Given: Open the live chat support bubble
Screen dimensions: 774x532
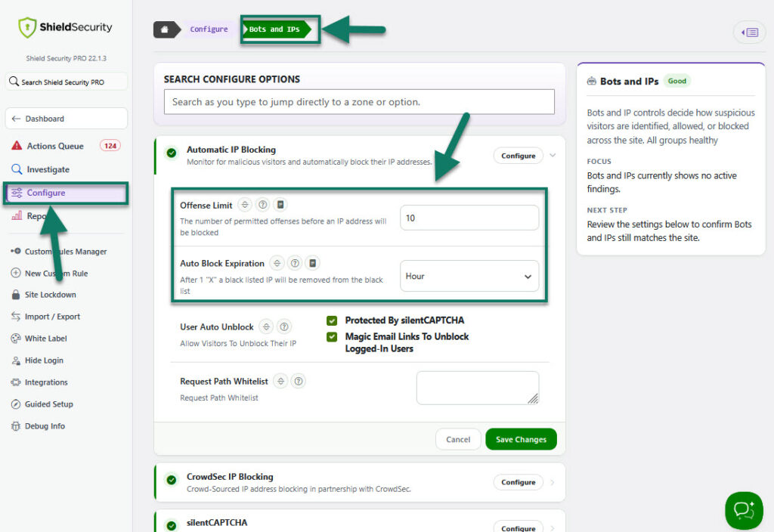Looking at the screenshot, I should point(744,510).
